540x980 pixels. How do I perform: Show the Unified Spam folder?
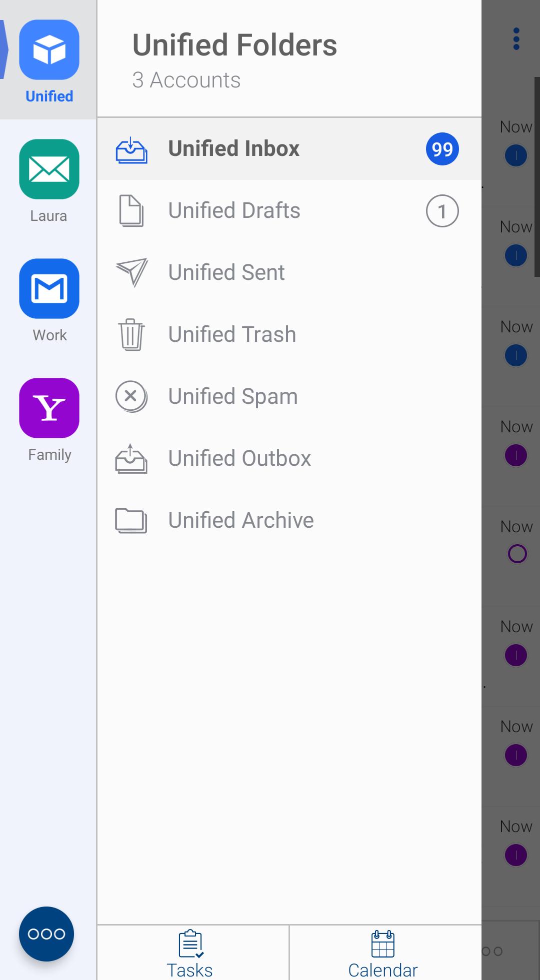[x=232, y=397]
